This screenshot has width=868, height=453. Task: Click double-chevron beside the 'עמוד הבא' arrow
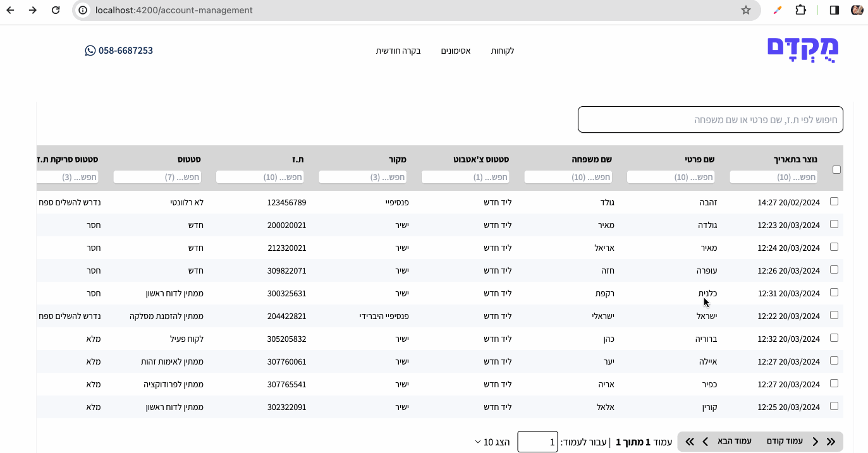pyautogui.click(x=690, y=442)
